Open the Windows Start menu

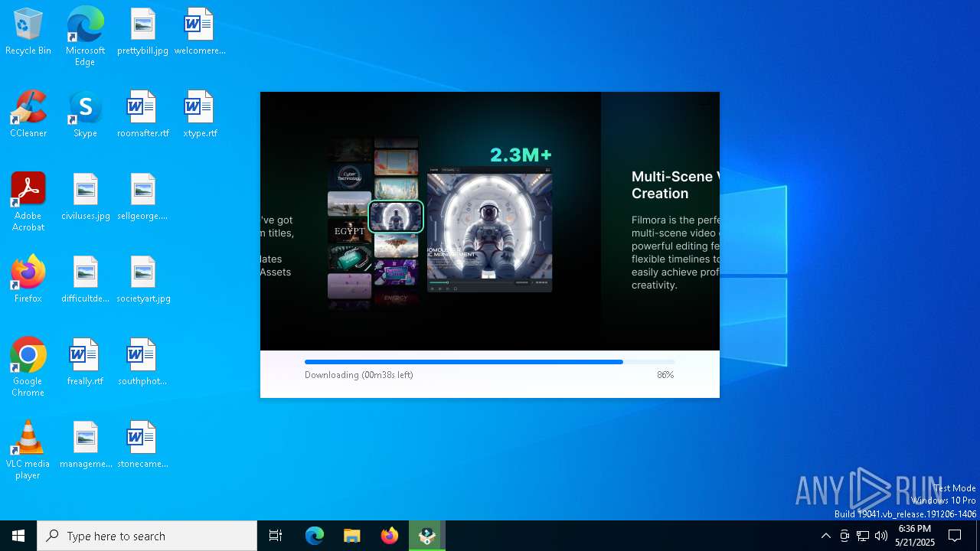pyautogui.click(x=18, y=536)
